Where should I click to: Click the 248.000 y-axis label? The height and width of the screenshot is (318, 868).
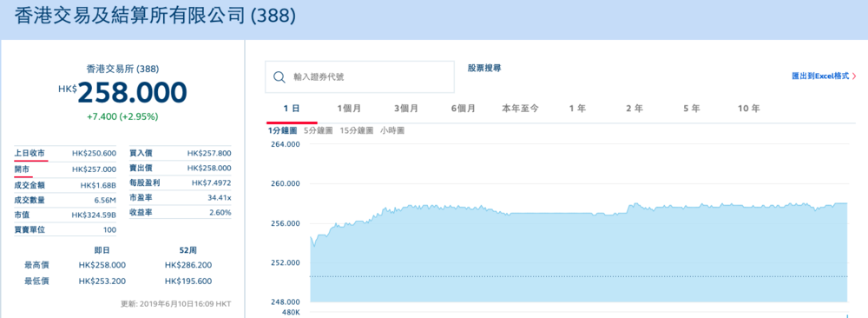pyautogui.click(x=285, y=302)
